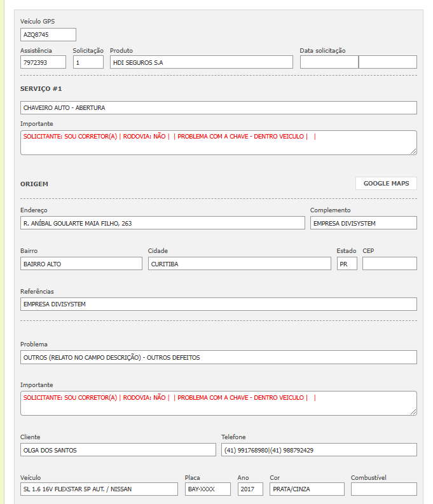Focus the Cidade field showing Curitiba
Viewport: 433px width, 504px height.
(x=239, y=264)
